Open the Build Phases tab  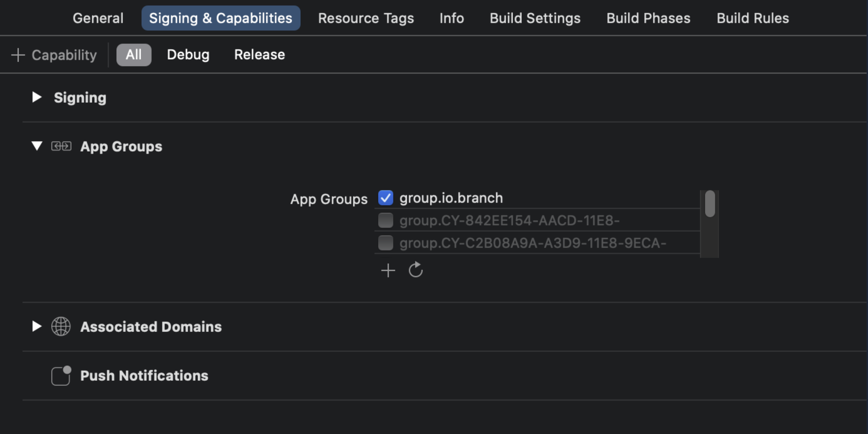tap(648, 18)
